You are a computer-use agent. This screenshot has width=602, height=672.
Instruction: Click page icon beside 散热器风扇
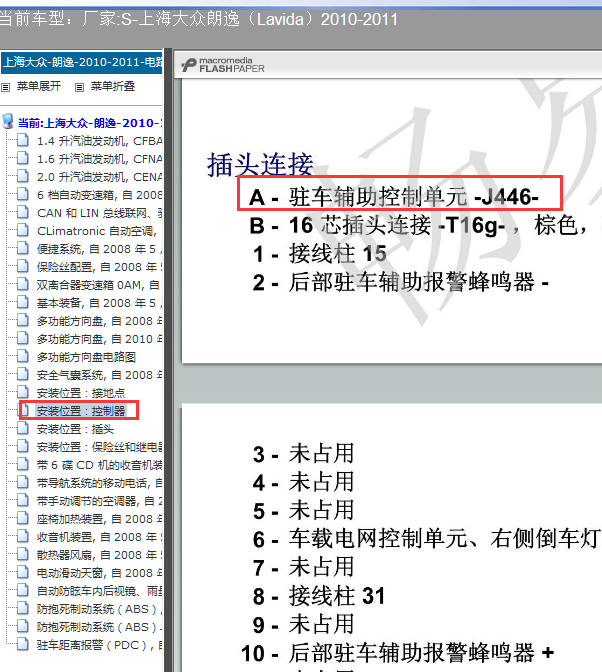[x=23, y=554]
